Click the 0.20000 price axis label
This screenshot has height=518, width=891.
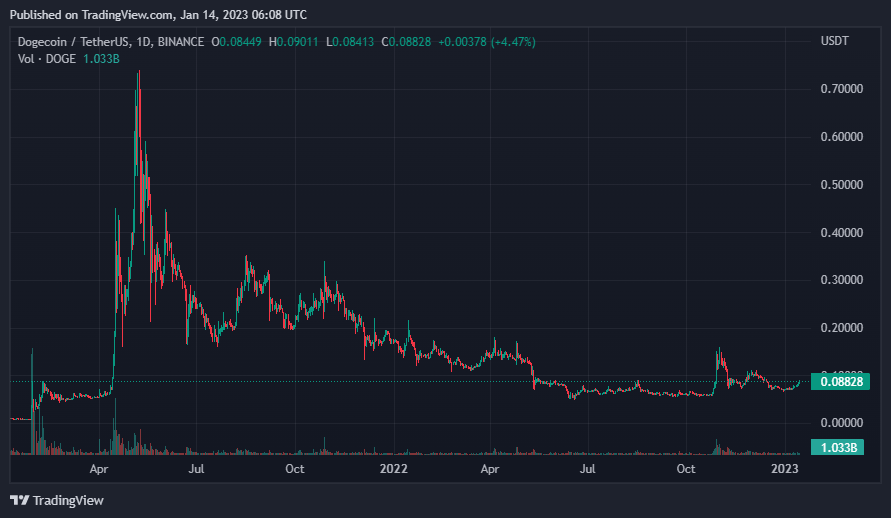pyautogui.click(x=842, y=328)
